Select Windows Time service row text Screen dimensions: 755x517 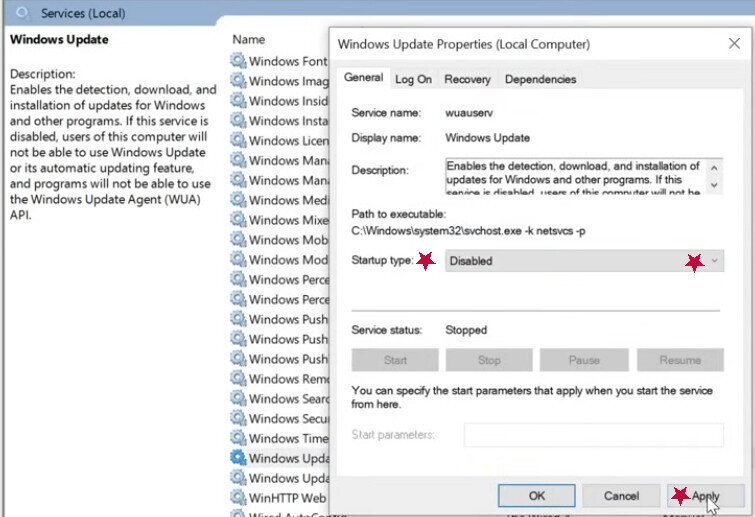[288, 439]
